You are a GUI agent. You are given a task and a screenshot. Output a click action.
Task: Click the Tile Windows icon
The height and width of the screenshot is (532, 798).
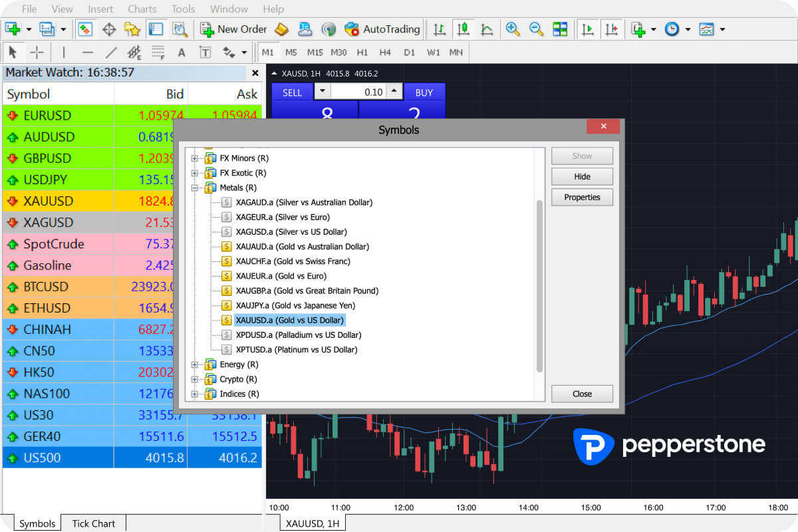coord(560,29)
